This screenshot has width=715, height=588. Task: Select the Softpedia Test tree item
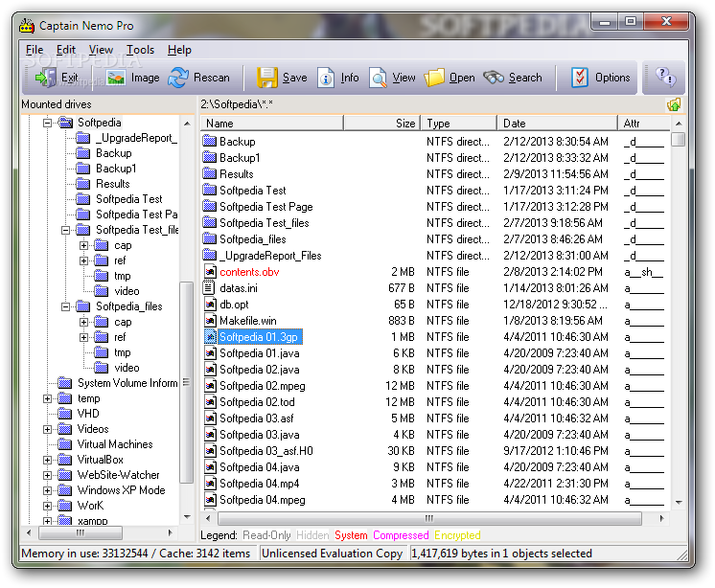point(129,199)
